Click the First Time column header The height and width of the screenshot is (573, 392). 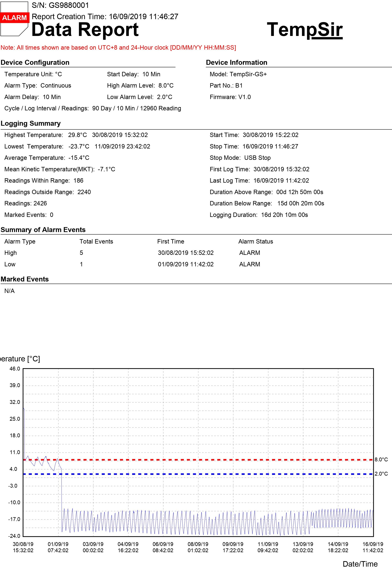pos(171,241)
